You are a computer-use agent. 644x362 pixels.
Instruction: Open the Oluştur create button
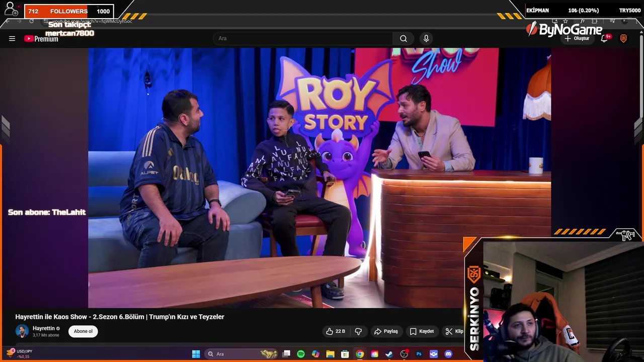click(x=577, y=39)
